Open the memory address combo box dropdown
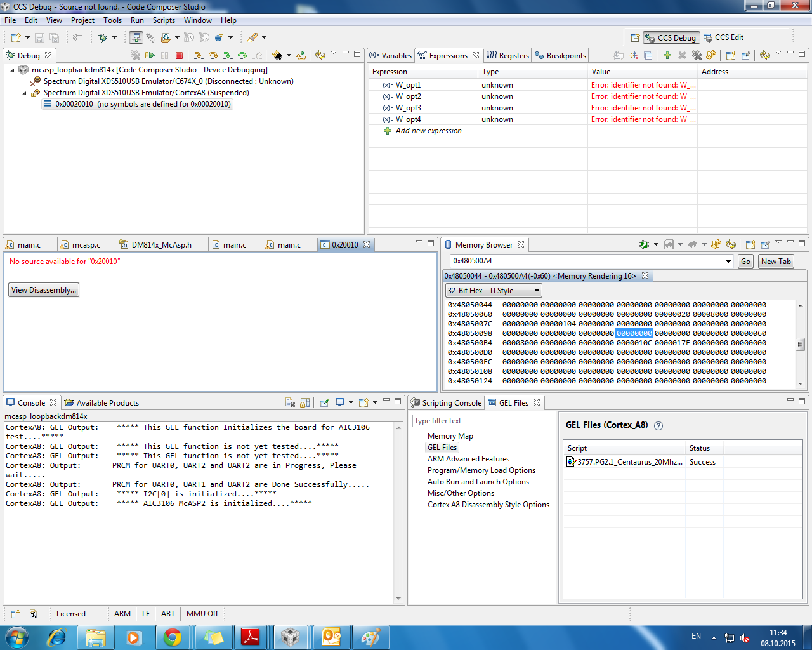The image size is (812, 650). (728, 261)
